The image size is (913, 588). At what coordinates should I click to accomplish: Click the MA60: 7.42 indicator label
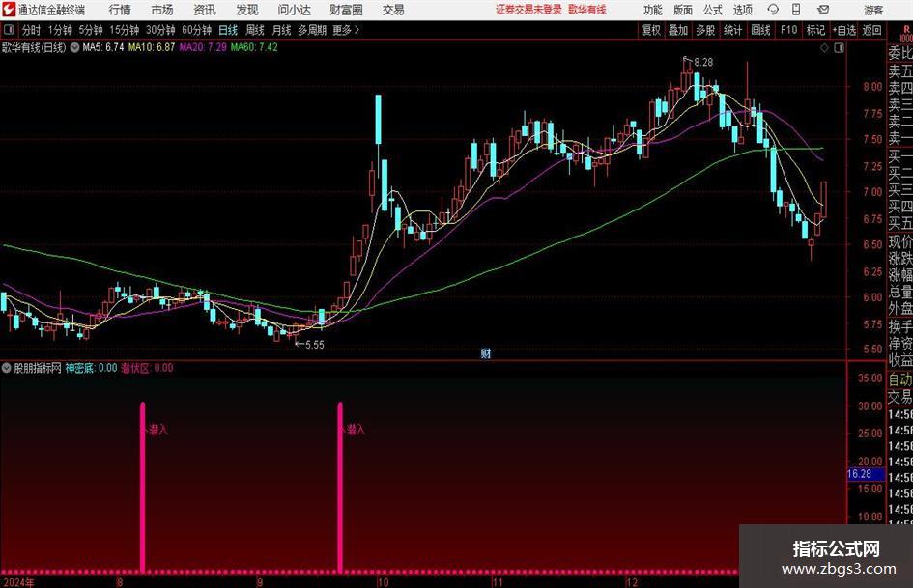(x=254, y=47)
